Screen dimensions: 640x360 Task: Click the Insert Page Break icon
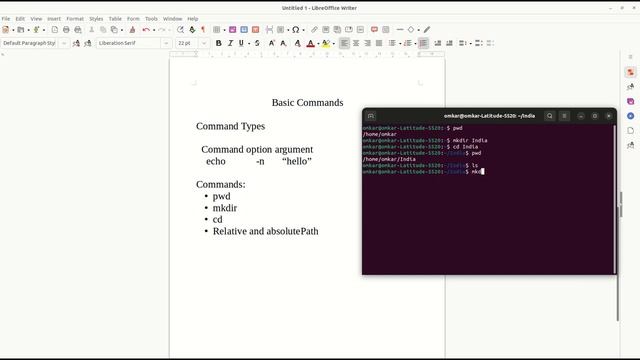[x=269, y=30]
